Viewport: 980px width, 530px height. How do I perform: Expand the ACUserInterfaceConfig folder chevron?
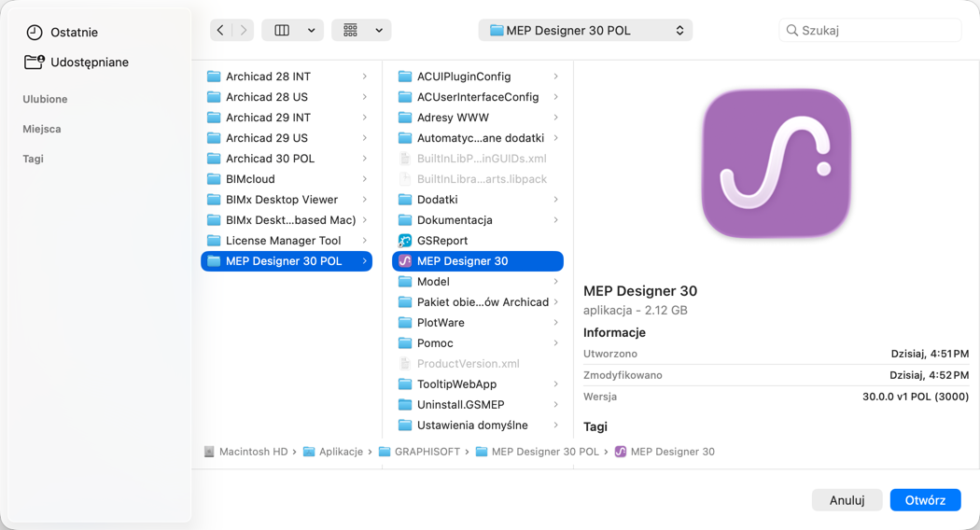(555, 97)
